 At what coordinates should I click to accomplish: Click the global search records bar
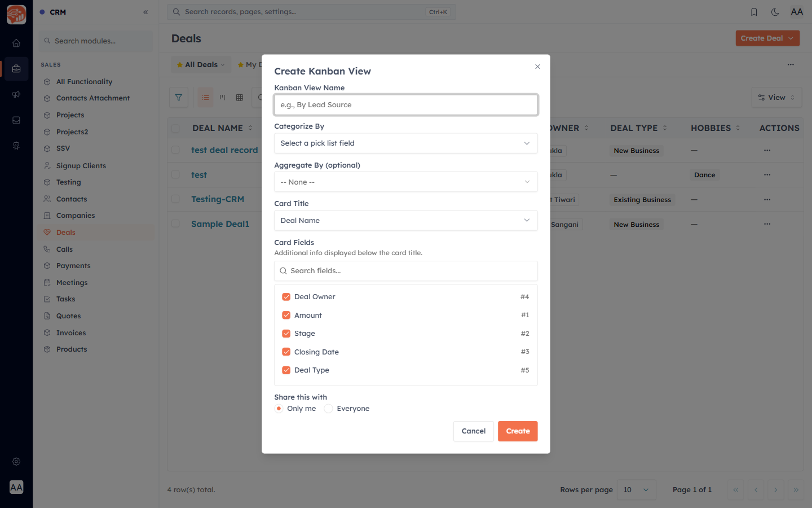click(x=312, y=12)
